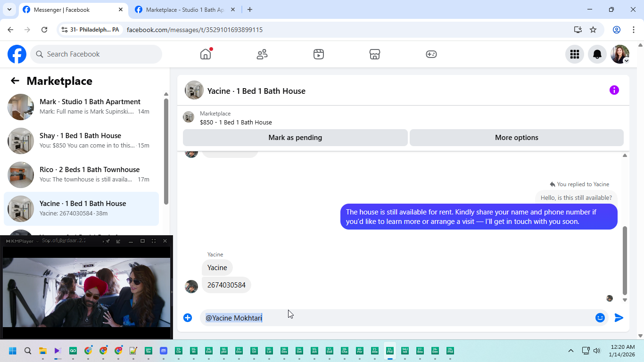Image resolution: width=644 pixels, height=362 pixels.
Task: Open a new browser tab
Action: [250, 9]
